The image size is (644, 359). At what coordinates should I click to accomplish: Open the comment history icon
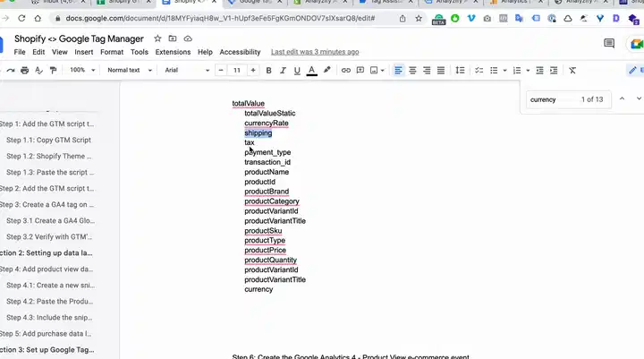[609, 43]
